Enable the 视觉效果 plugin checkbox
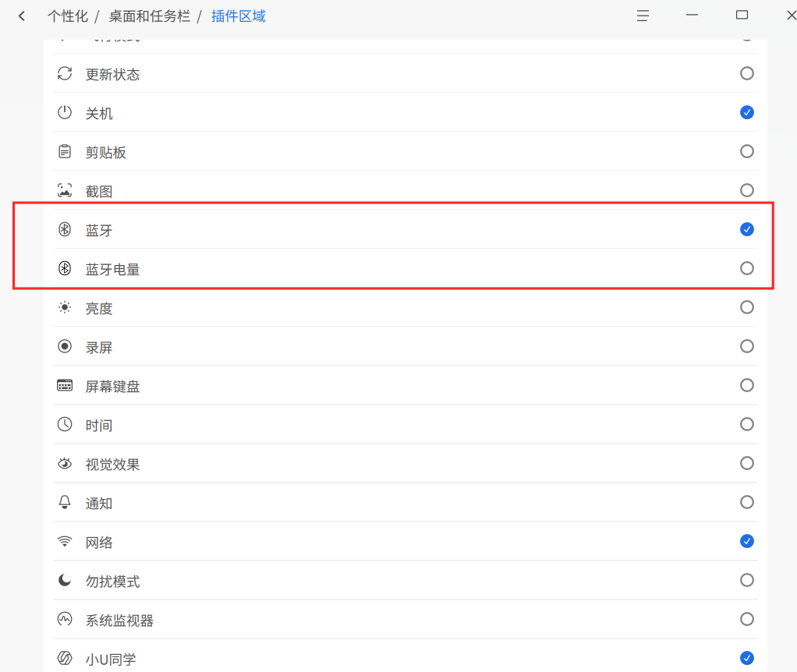The width and height of the screenshot is (797, 672). click(746, 463)
